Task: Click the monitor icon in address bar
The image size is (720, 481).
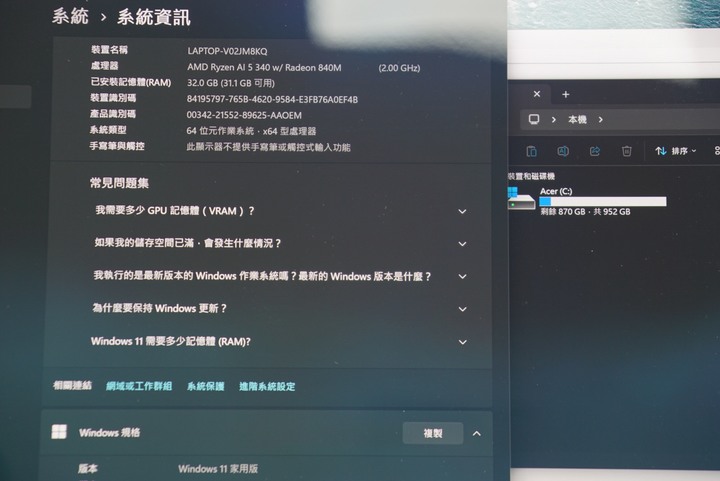Action: 534,119
